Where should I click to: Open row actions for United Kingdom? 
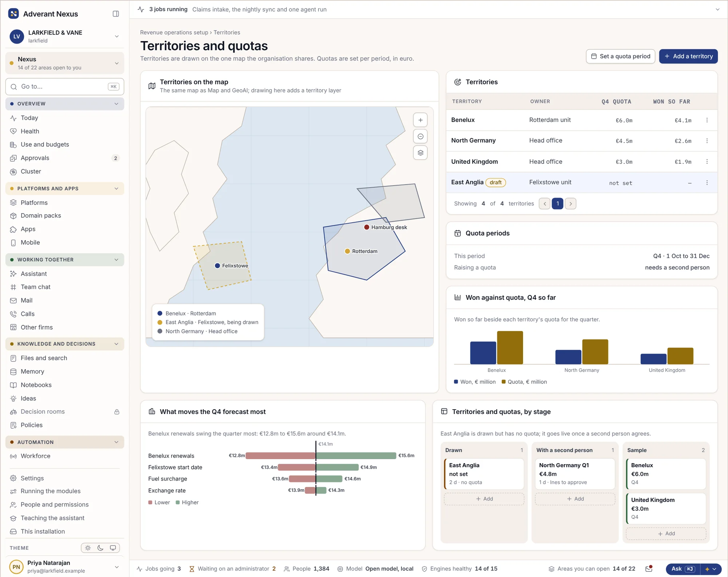[x=707, y=162]
